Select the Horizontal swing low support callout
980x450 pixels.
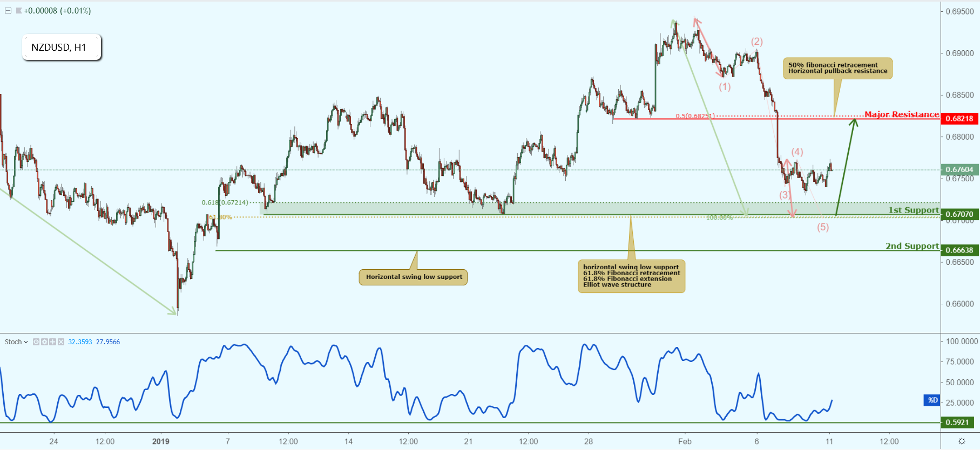pyautogui.click(x=414, y=277)
